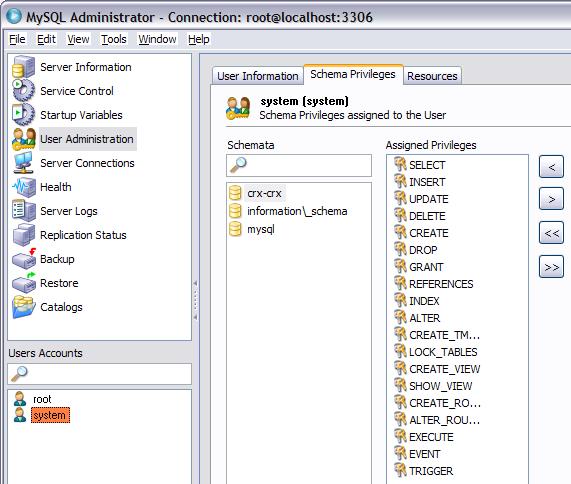Click the Catalogs folder icon
This screenshot has width=571, height=484.
[x=24, y=307]
